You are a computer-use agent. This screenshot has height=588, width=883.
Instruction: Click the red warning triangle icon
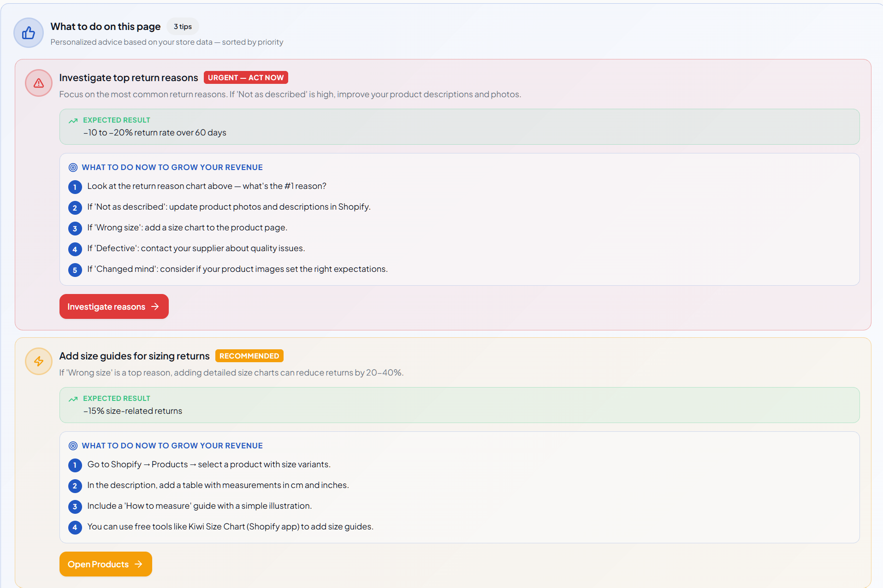click(x=39, y=83)
